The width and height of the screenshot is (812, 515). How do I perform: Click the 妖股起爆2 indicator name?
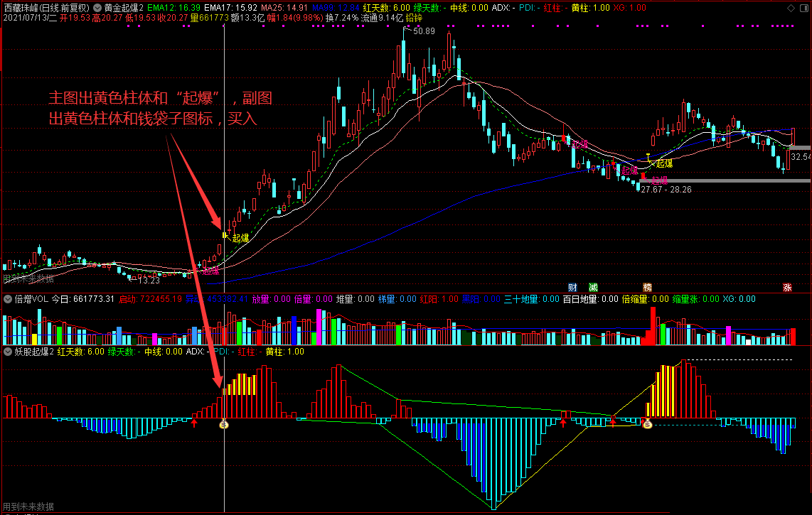tap(34, 352)
